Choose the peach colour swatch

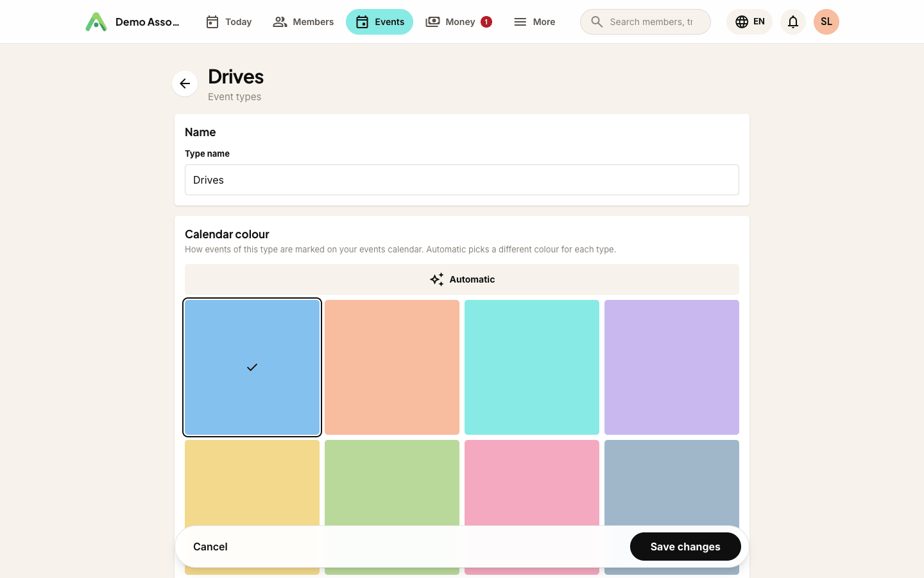point(392,367)
